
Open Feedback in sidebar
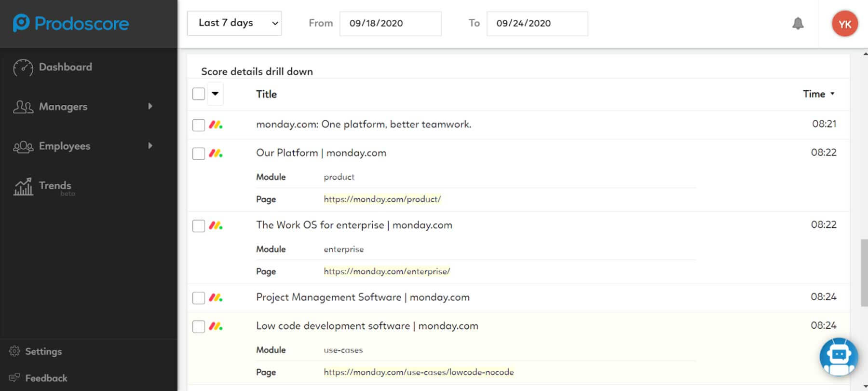click(46, 378)
